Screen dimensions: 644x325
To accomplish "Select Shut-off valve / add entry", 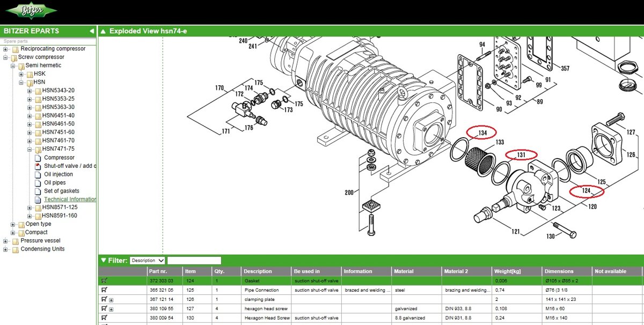I will (x=70, y=166).
